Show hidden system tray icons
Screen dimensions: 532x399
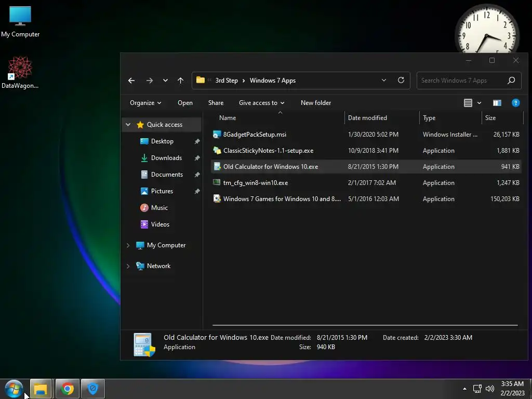click(x=464, y=389)
